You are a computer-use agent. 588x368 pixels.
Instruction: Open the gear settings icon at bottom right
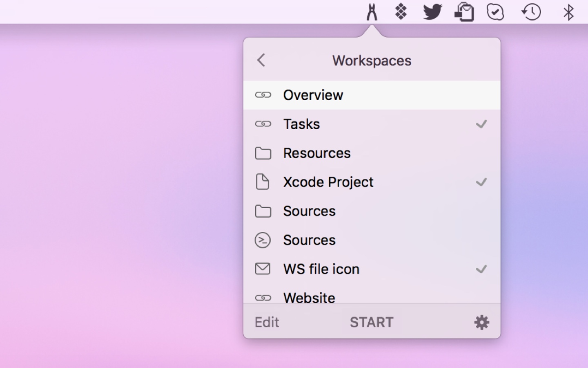(481, 322)
